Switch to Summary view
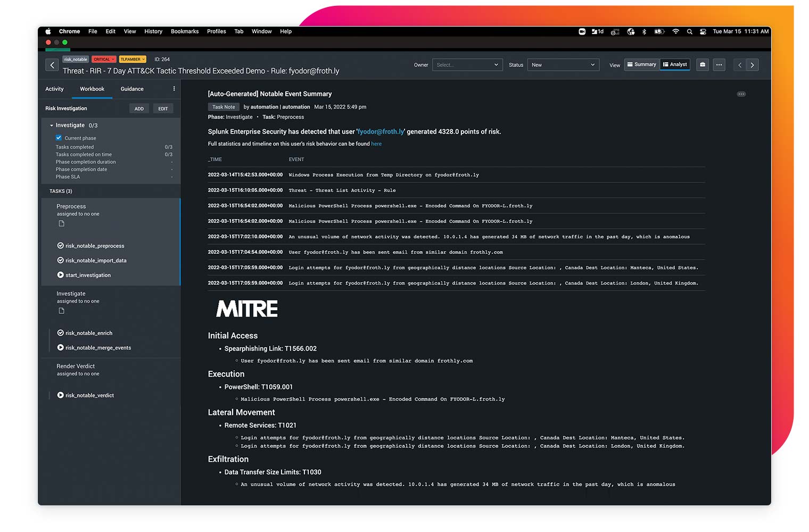The width and height of the screenshot is (809, 532). 641,64
